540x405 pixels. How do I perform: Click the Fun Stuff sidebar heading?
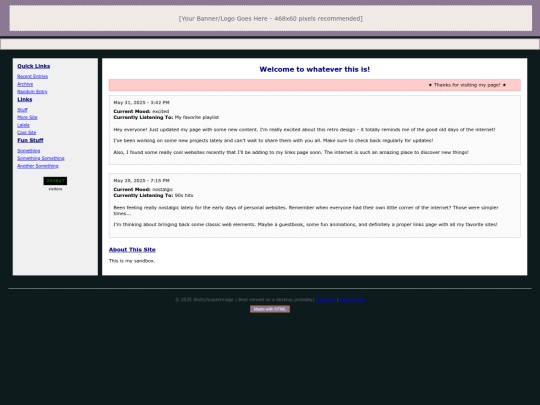30,140
